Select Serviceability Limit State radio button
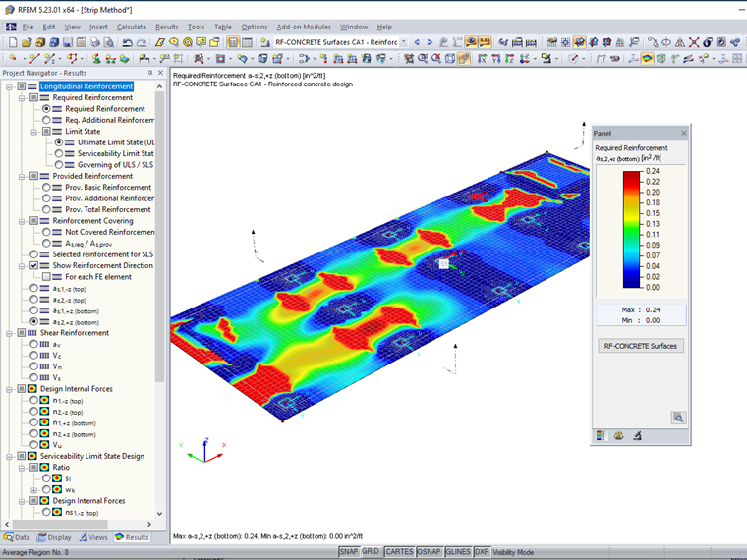The width and height of the screenshot is (747, 560). click(x=59, y=153)
